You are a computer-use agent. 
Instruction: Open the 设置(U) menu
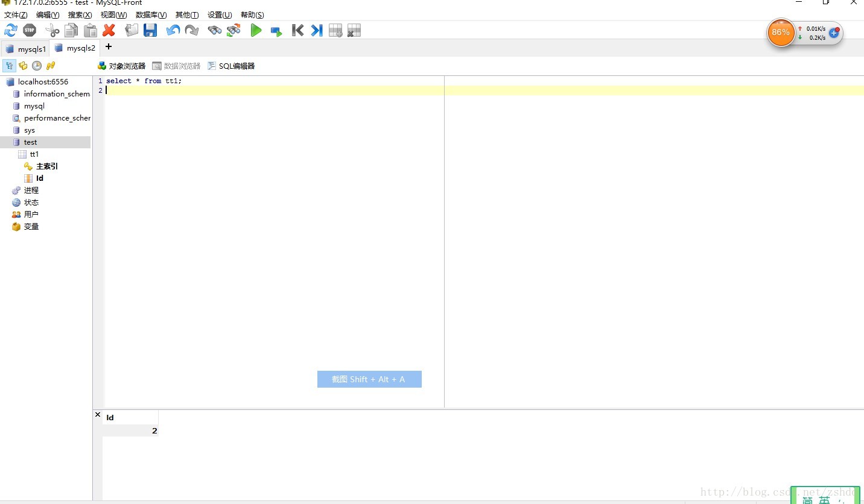[x=220, y=14]
